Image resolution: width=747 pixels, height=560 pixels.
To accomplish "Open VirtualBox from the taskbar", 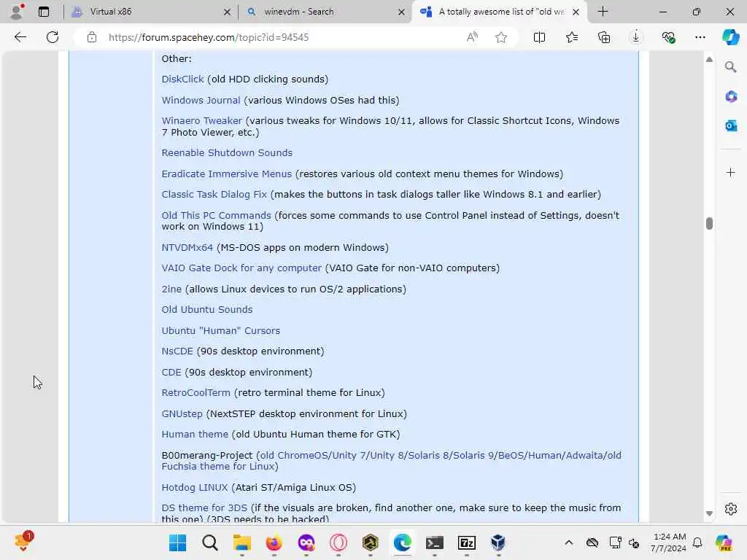I will (x=498, y=542).
